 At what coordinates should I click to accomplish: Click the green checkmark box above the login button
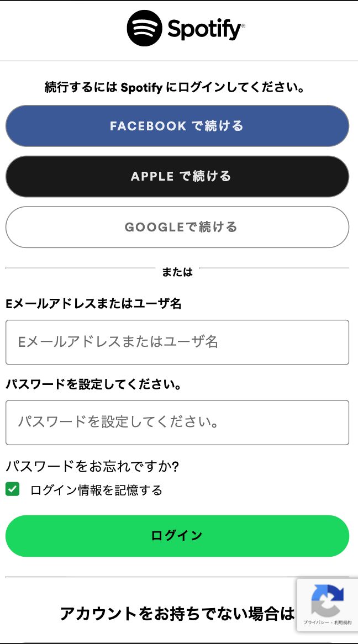(x=12, y=489)
